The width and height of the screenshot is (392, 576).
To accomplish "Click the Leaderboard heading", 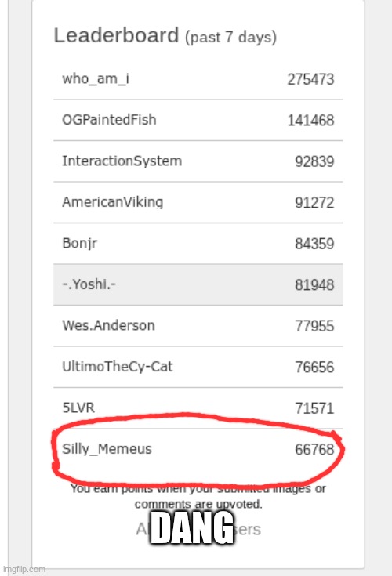I will [x=116, y=35].
